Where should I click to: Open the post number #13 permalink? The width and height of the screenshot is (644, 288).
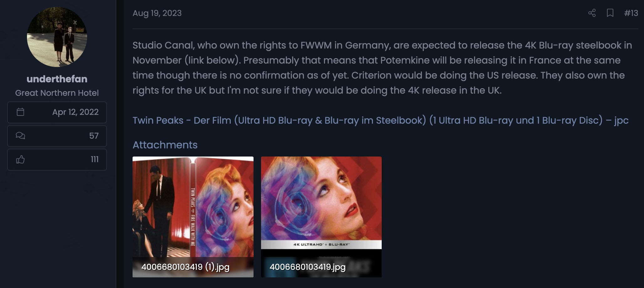pyautogui.click(x=631, y=13)
